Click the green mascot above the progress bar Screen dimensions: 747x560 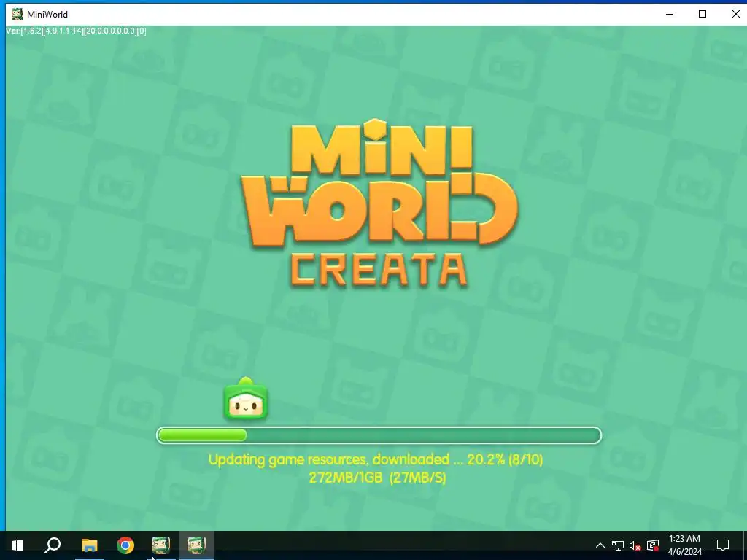click(x=246, y=399)
